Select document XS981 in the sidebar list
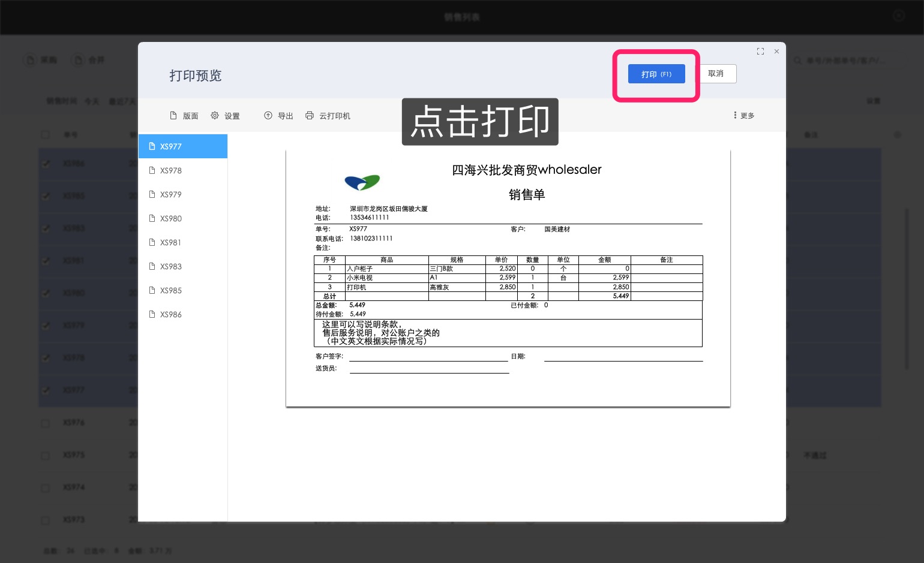The image size is (924, 563). [x=183, y=242]
